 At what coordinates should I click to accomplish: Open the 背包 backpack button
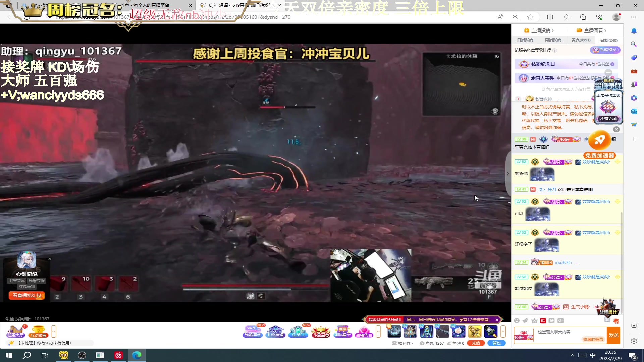(496, 343)
